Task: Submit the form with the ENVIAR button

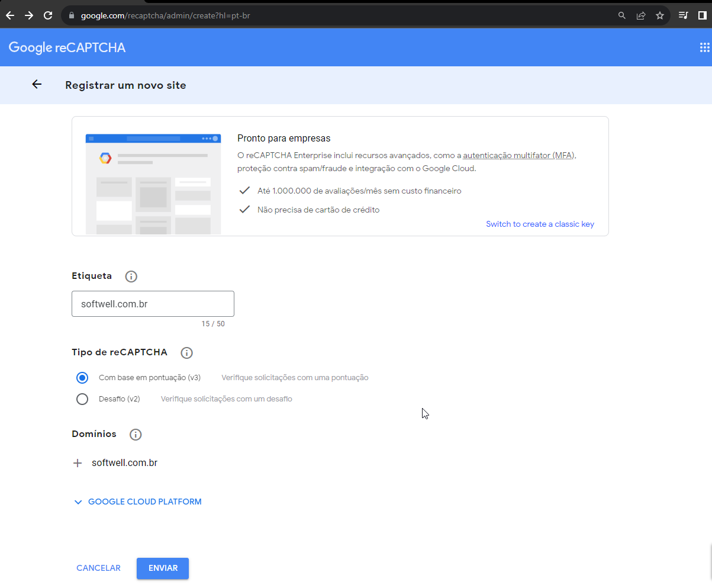Action: (x=162, y=567)
